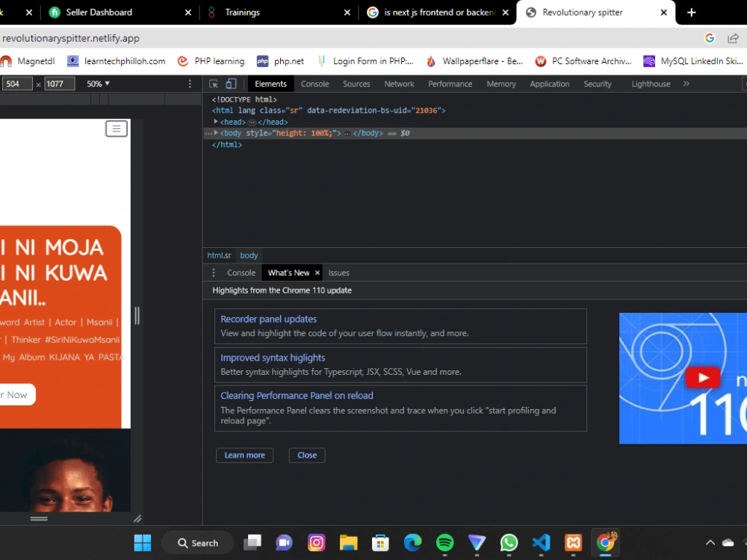Close the Trainings browser tab
Image resolution: width=747 pixels, height=560 pixels.
tap(347, 13)
